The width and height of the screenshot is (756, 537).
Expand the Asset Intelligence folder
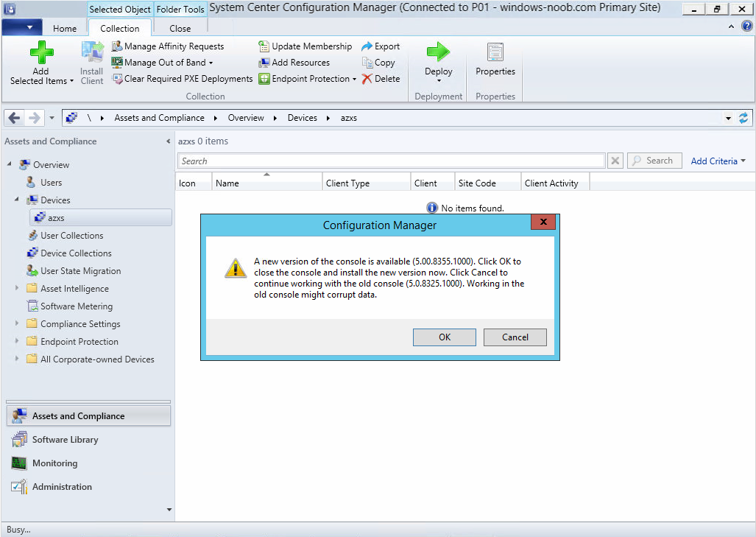[17, 288]
